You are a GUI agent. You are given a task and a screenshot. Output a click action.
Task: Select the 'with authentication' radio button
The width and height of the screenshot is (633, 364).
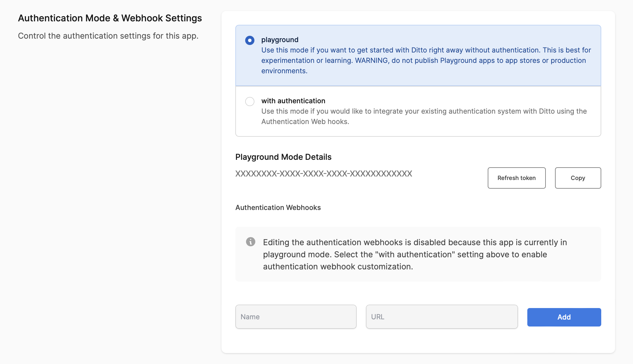(x=250, y=102)
